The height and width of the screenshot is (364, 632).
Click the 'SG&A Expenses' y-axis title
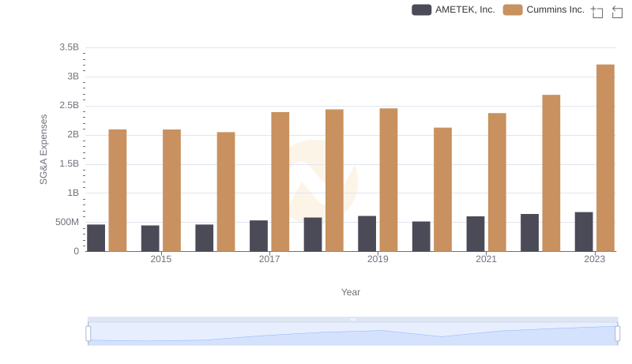[x=43, y=149]
